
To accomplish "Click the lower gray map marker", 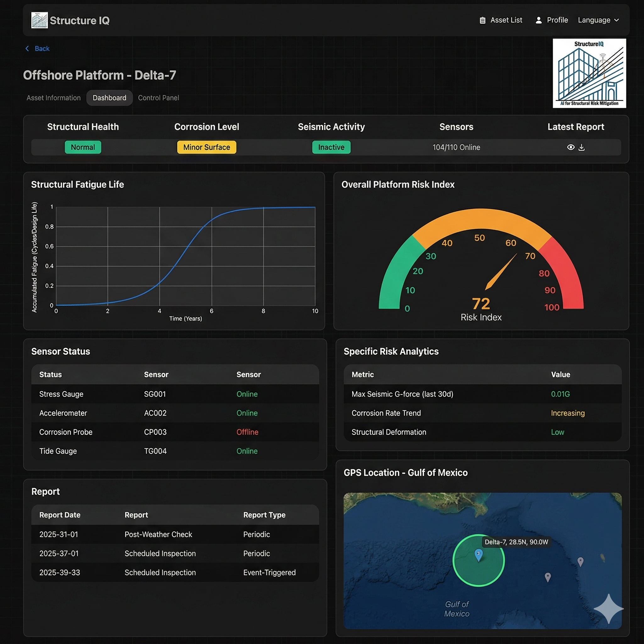I will (x=547, y=577).
